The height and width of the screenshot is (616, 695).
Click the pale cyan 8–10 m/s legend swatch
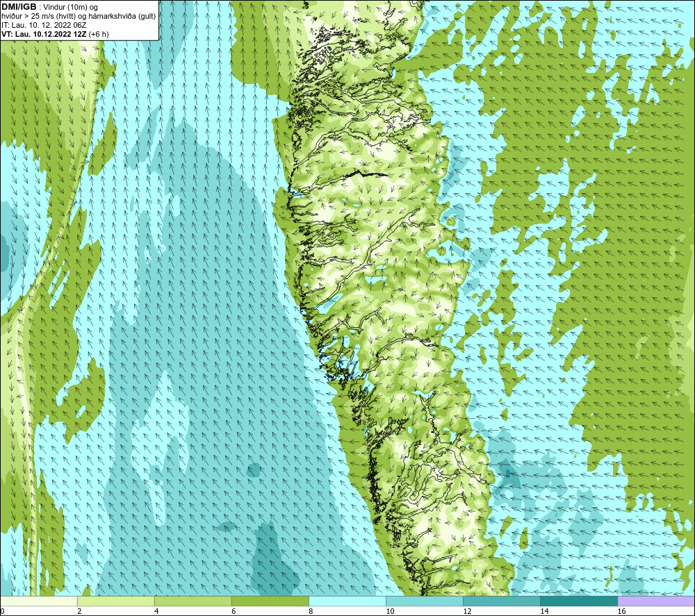(x=347, y=601)
